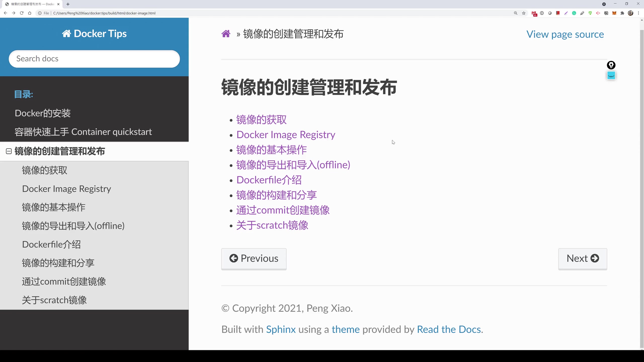Collapse the 镜像的创建管理和发布 sidebar section

[9, 151]
